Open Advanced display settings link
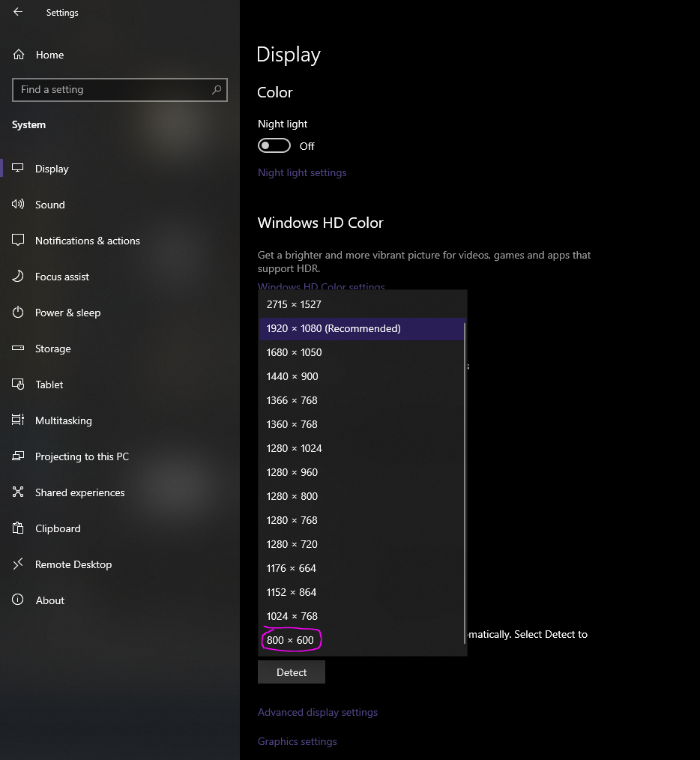The width and height of the screenshot is (700, 760). pyautogui.click(x=318, y=712)
